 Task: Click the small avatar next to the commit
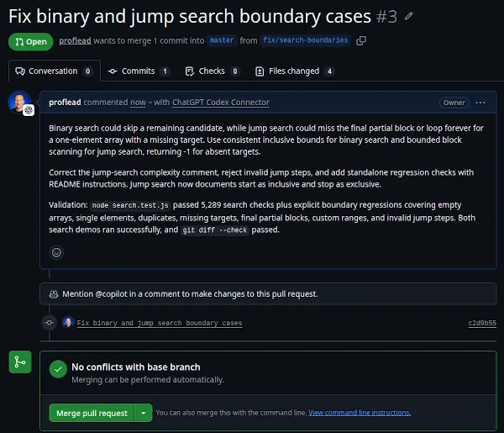tap(68, 322)
